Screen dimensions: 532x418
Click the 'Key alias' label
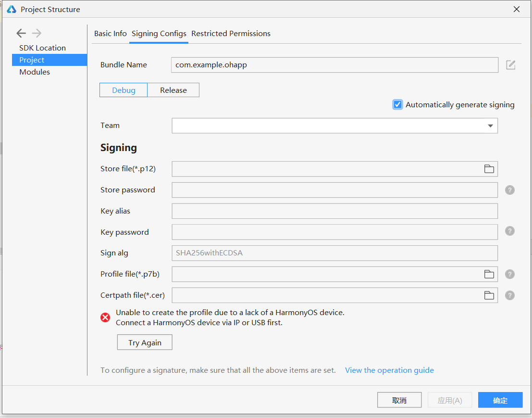[115, 211]
